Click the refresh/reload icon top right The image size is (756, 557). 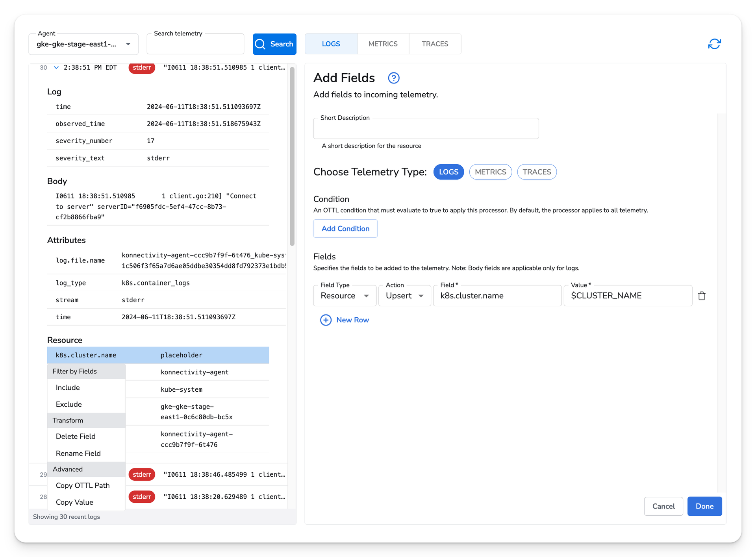(715, 44)
